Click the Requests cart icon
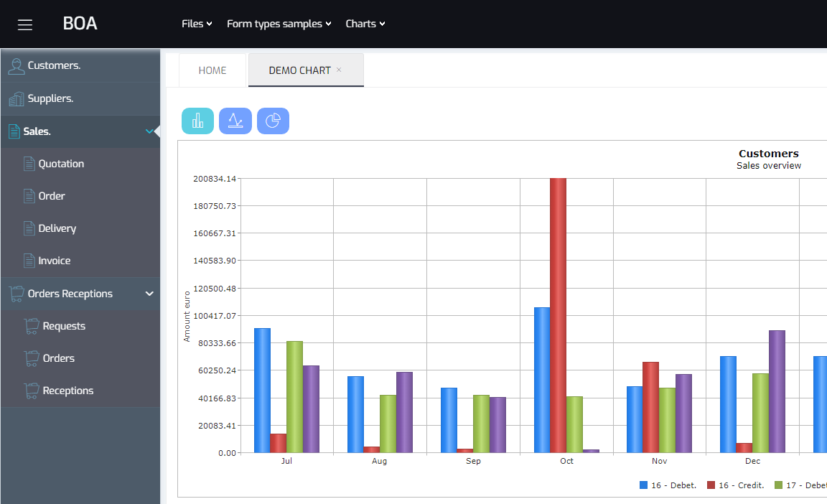The height and width of the screenshot is (504, 827). pos(32,327)
